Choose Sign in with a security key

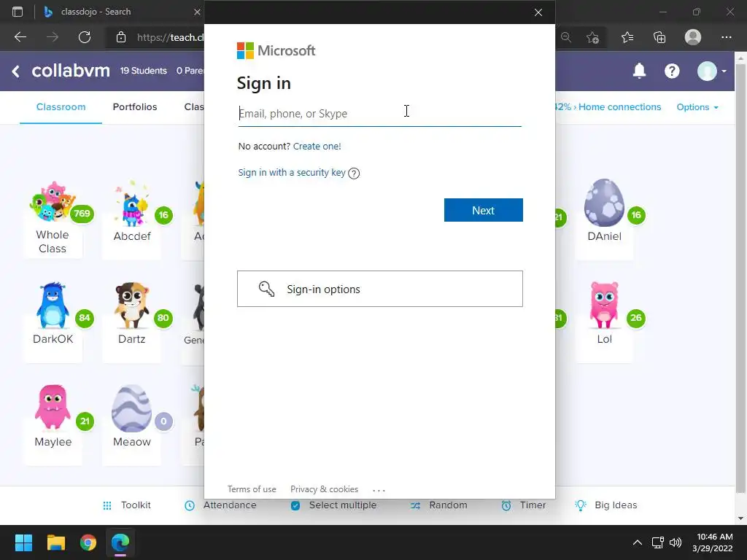point(292,172)
